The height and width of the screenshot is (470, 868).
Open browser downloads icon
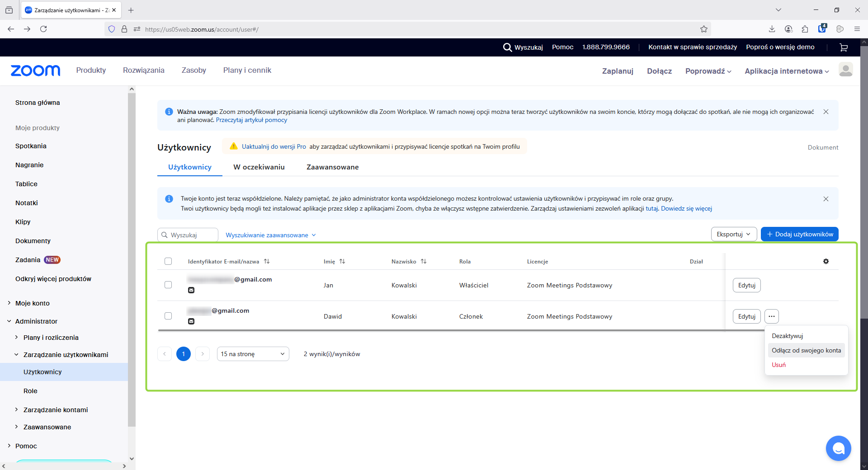pyautogui.click(x=772, y=29)
